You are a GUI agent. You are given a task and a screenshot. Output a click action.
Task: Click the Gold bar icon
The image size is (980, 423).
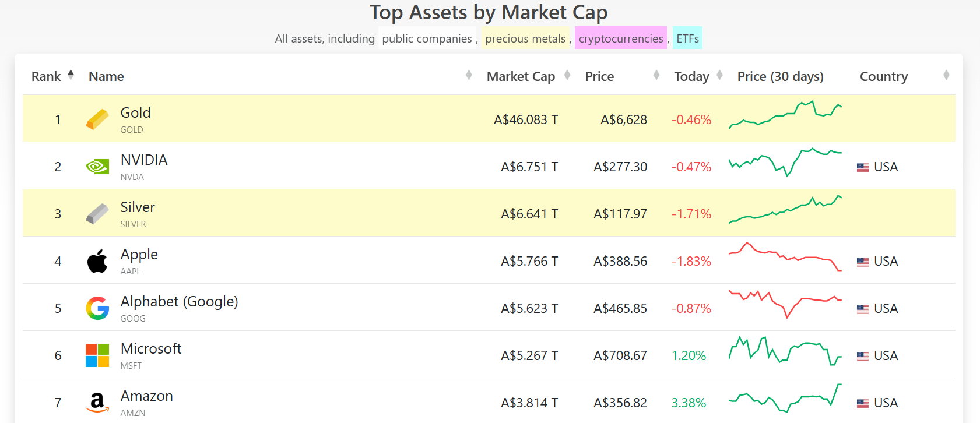pyautogui.click(x=97, y=119)
